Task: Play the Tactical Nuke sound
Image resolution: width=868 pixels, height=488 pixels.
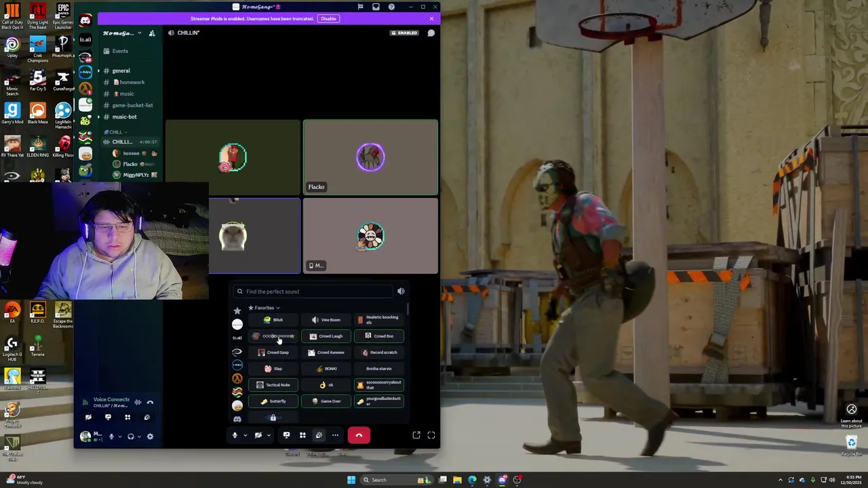Action: (x=273, y=385)
